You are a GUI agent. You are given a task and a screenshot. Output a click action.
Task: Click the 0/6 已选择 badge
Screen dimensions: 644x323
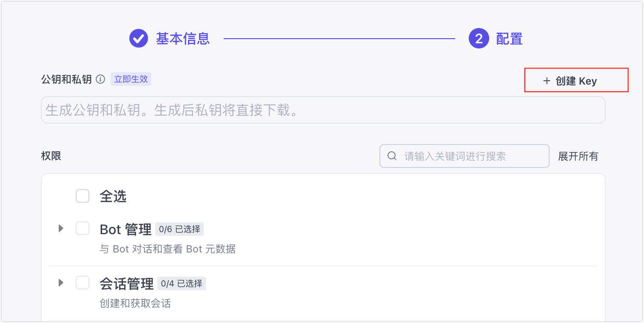180,229
